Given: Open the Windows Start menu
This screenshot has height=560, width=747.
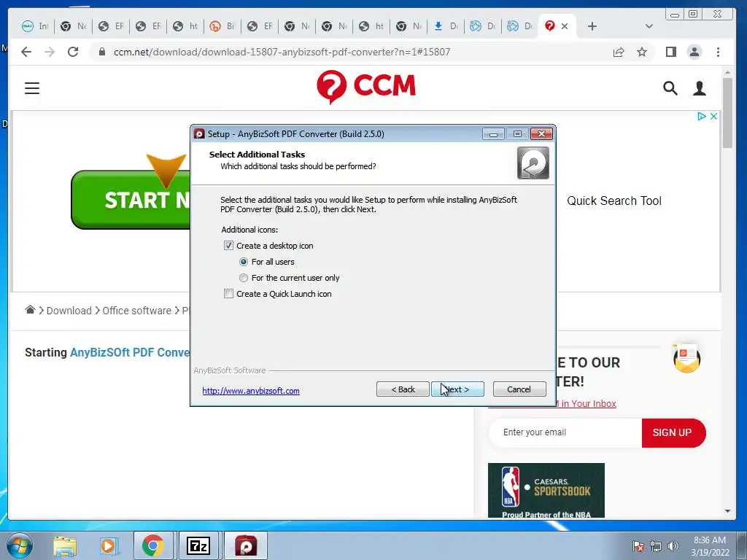Looking at the screenshot, I should point(20,545).
